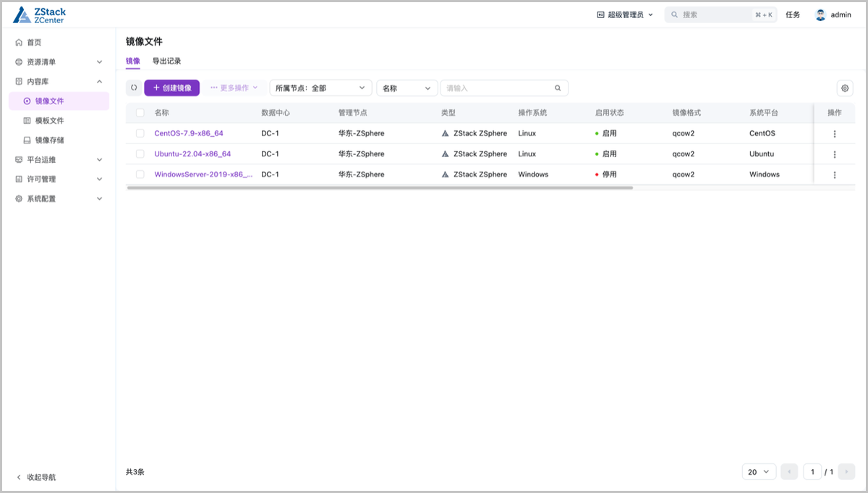Viewport: 868px width, 493px height.
Task: Collapse the 内容库 menu chevron
Action: coord(100,82)
